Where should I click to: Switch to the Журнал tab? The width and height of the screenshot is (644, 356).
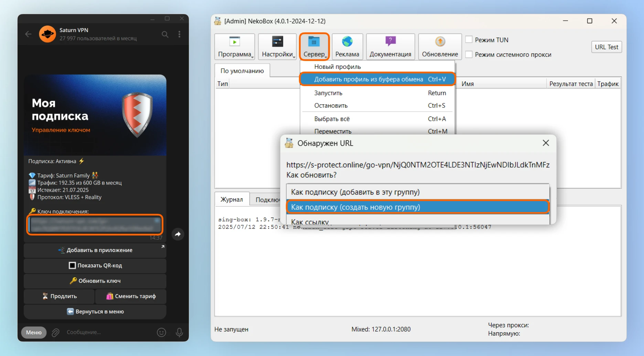click(232, 199)
